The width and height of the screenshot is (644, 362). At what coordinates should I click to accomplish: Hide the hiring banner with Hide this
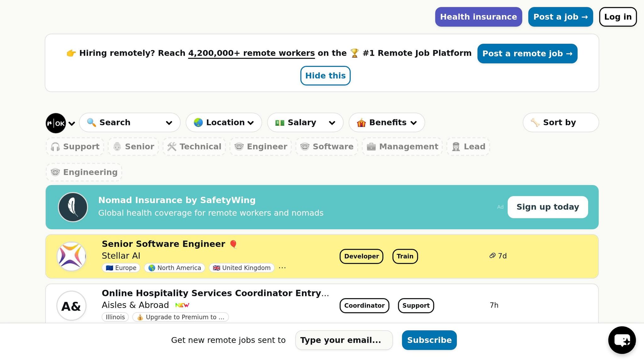click(x=325, y=76)
